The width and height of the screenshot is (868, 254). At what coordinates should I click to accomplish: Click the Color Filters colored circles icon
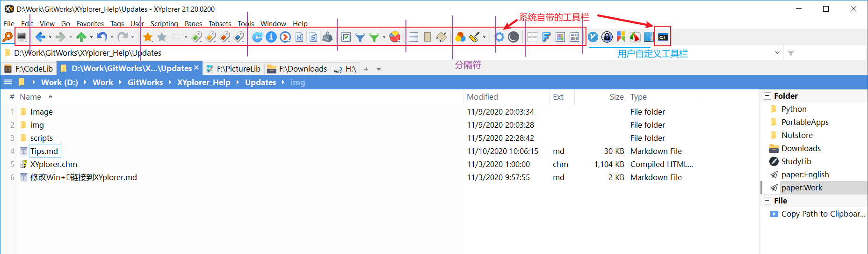460,37
